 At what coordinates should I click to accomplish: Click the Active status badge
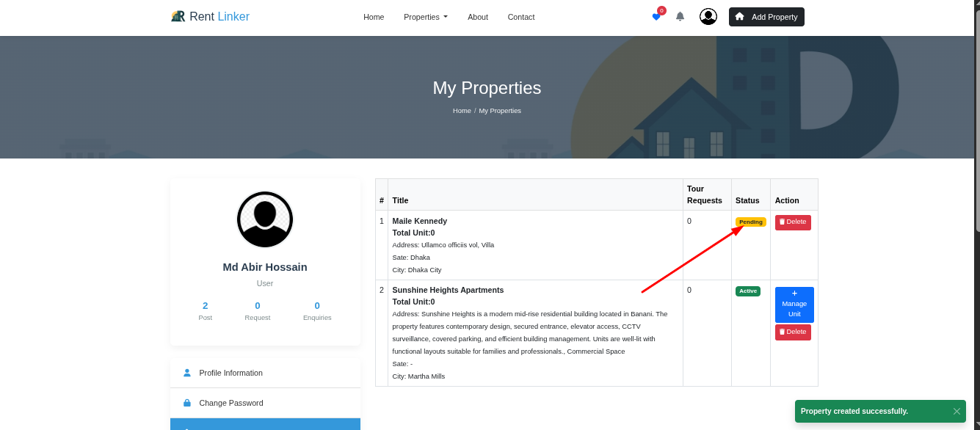coord(747,291)
